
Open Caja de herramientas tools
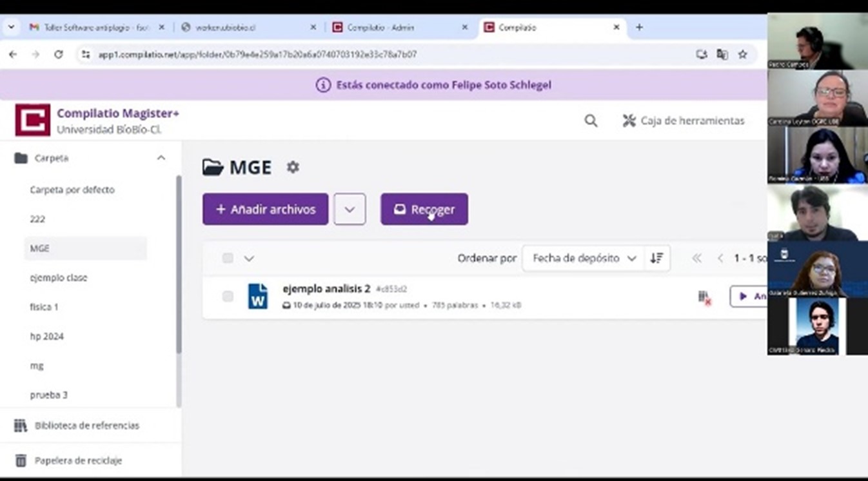[x=684, y=121]
